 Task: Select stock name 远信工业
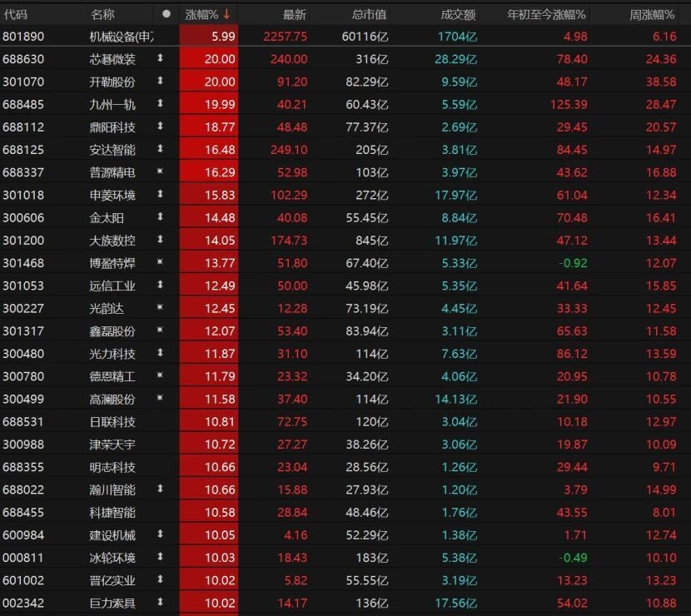(112, 286)
